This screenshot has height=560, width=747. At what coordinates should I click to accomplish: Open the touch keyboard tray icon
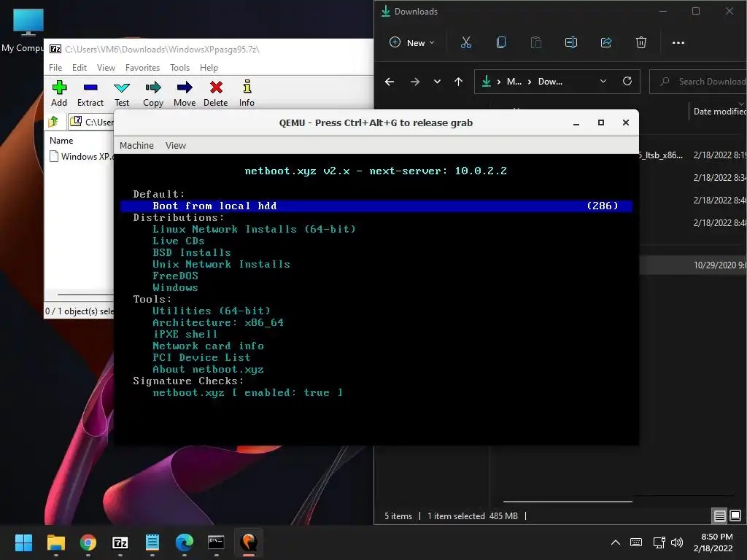pos(636,542)
